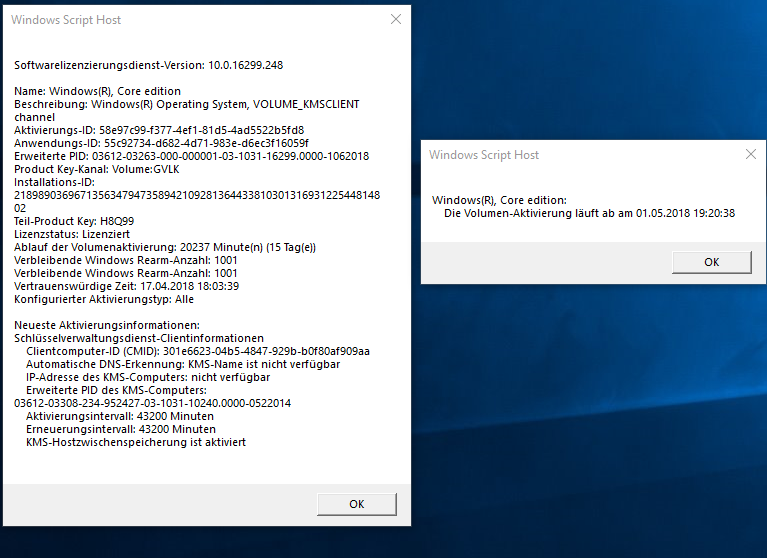Click the 'Automatische DNS-Erkennung' line

(x=183, y=364)
